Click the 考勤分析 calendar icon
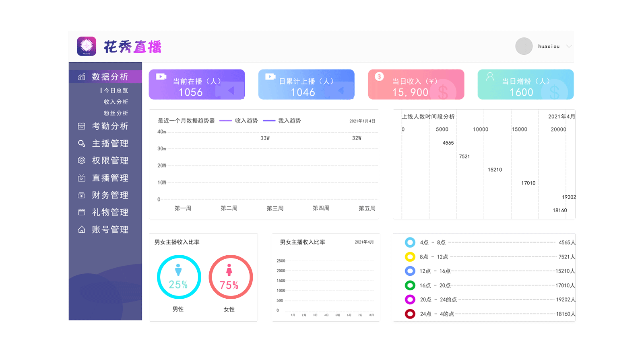Image resolution: width=644 pixels, height=361 pixels. coord(82,126)
